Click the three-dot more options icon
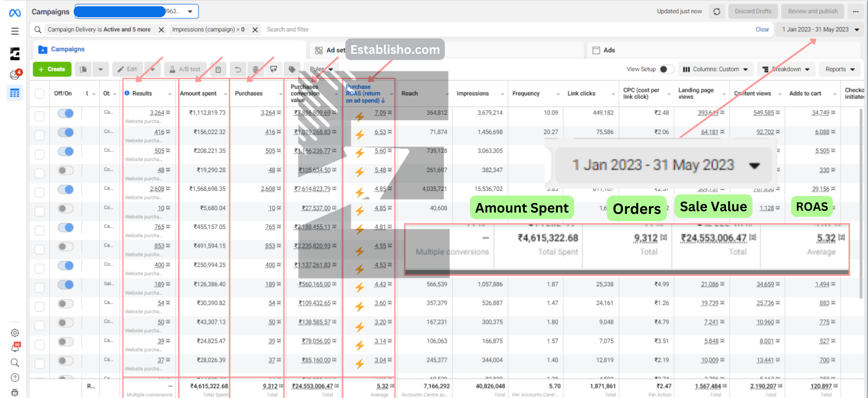 (x=855, y=12)
